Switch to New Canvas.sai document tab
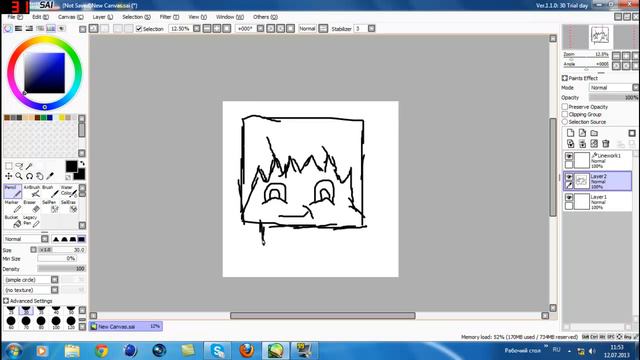This screenshot has width=640, height=360. [126, 327]
